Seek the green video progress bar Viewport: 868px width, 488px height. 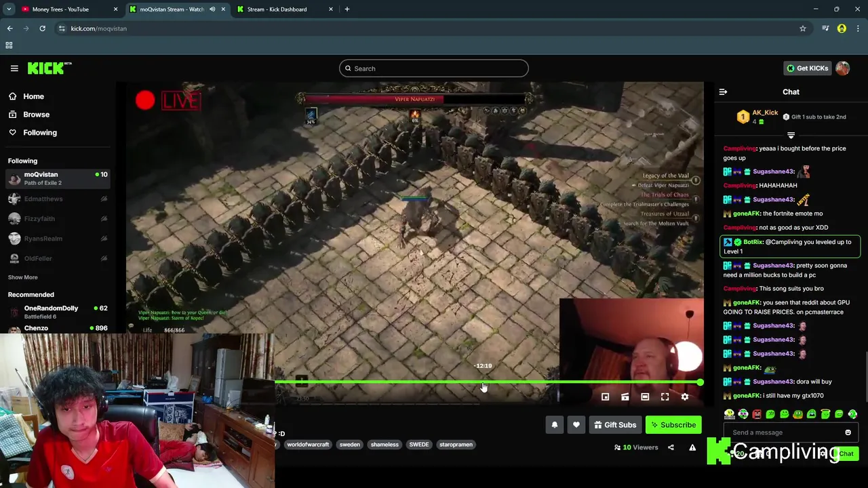(x=487, y=383)
